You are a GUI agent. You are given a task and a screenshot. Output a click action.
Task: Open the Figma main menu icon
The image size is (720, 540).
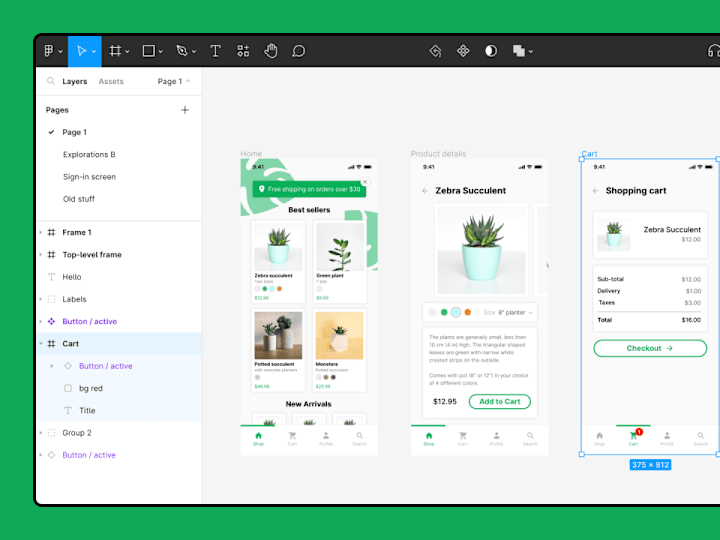(49, 51)
